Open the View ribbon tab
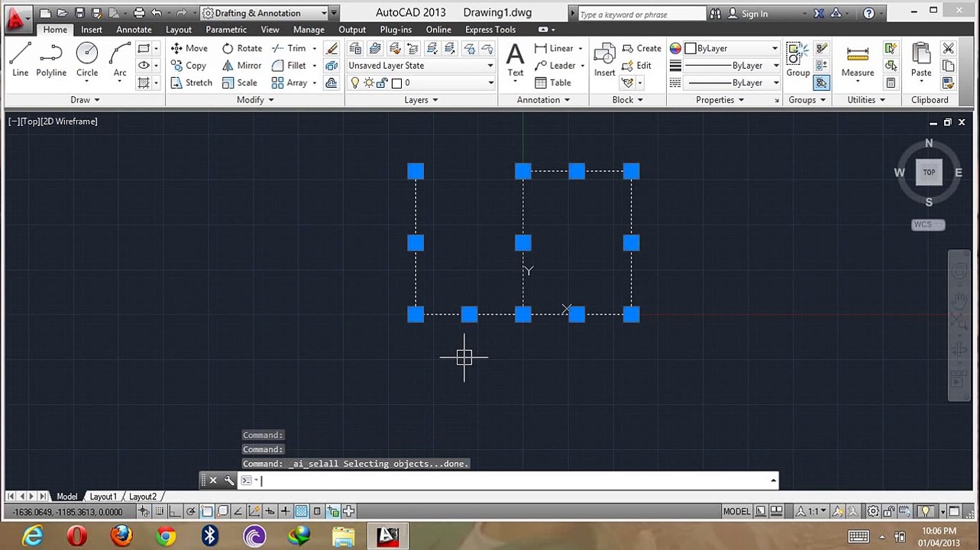980x550 pixels. pyautogui.click(x=270, y=30)
